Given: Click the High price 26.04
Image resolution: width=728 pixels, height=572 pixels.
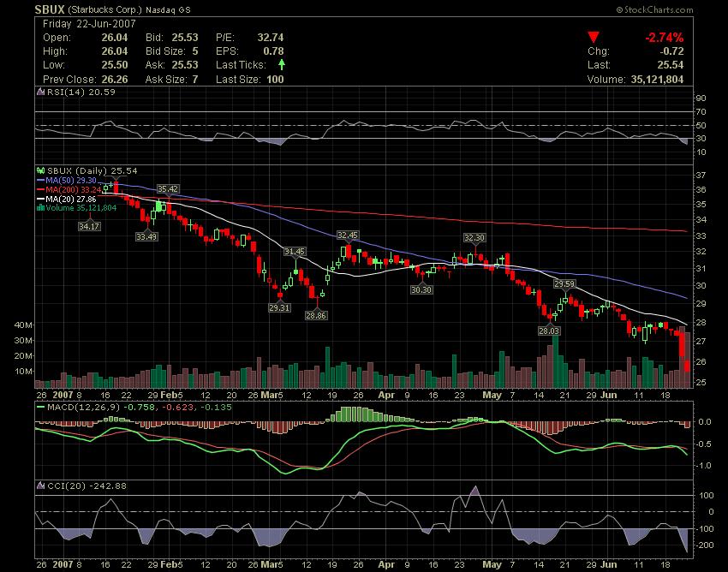Looking at the screenshot, I should (115, 51).
